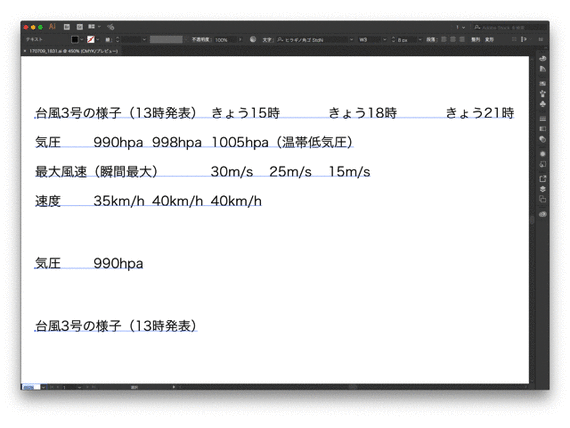
Task: Open the Symbols panel club icon
Action: (543, 104)
